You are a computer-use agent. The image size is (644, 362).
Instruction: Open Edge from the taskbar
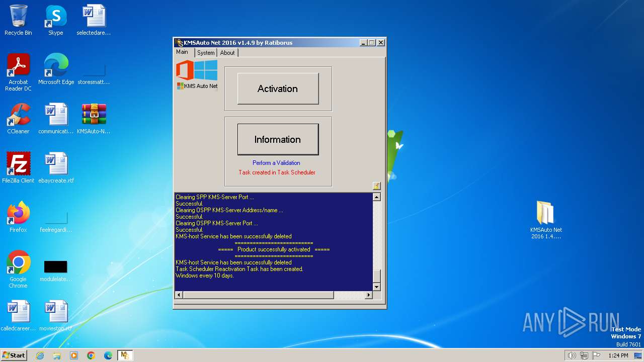click(108, 355)
